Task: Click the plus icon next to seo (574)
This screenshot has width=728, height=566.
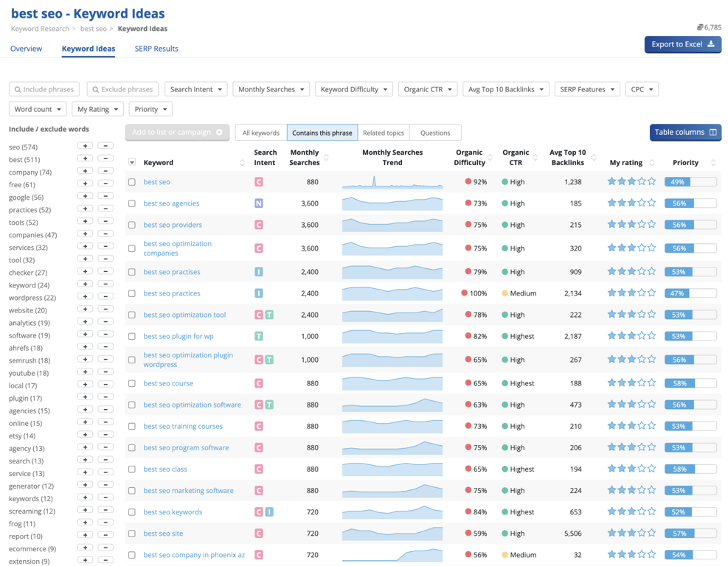Action: [85, 146]
